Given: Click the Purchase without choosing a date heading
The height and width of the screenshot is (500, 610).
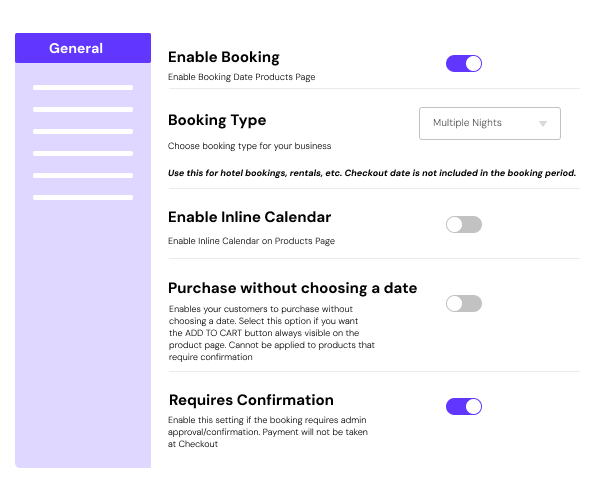Looking at the screenshot, I should pyautogui.click(x=293, y=288).
